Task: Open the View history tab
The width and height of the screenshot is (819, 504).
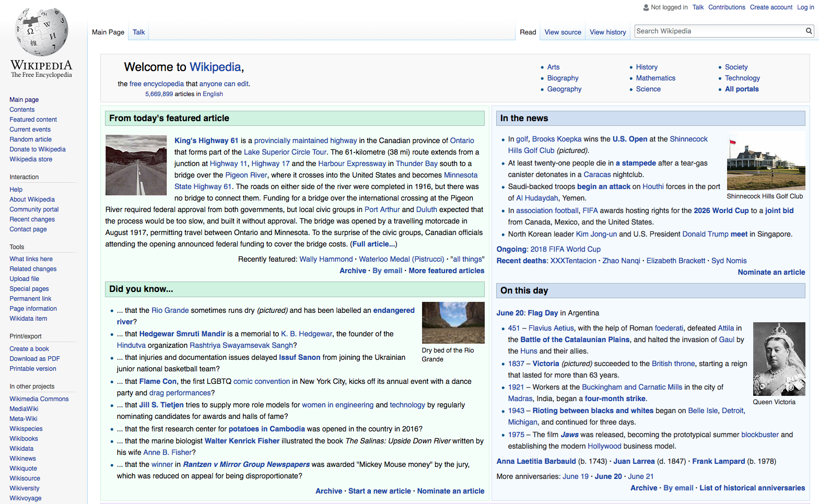Action: (x=607, y=32)
